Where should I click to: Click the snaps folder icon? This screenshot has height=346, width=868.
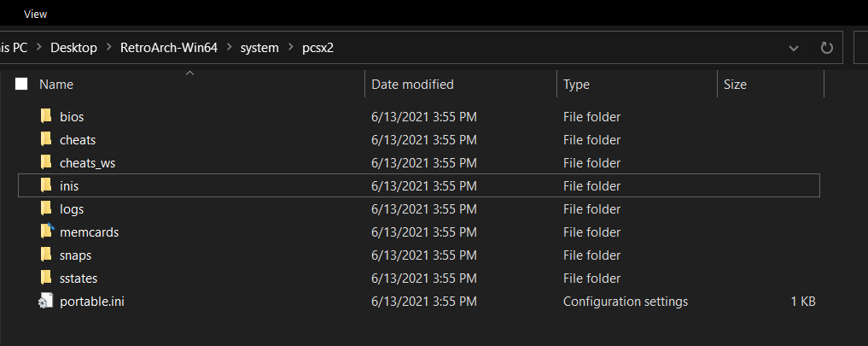coord(46,255)
